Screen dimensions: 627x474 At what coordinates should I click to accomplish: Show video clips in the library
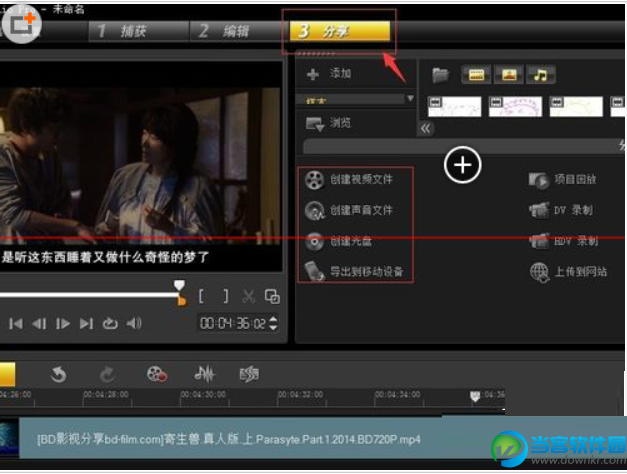(476, 75)
